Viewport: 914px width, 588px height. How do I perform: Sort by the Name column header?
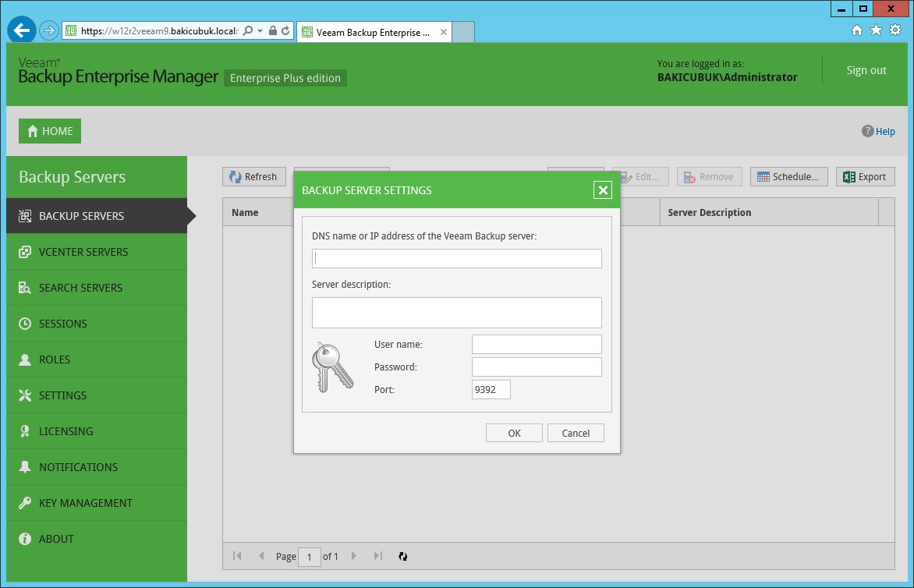[245, 213]
